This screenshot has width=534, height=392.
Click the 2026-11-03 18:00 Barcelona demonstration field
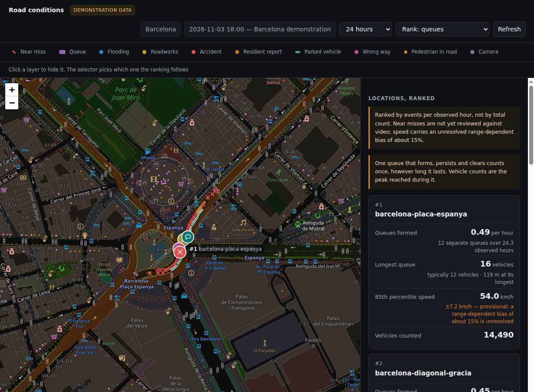point(260,29)
